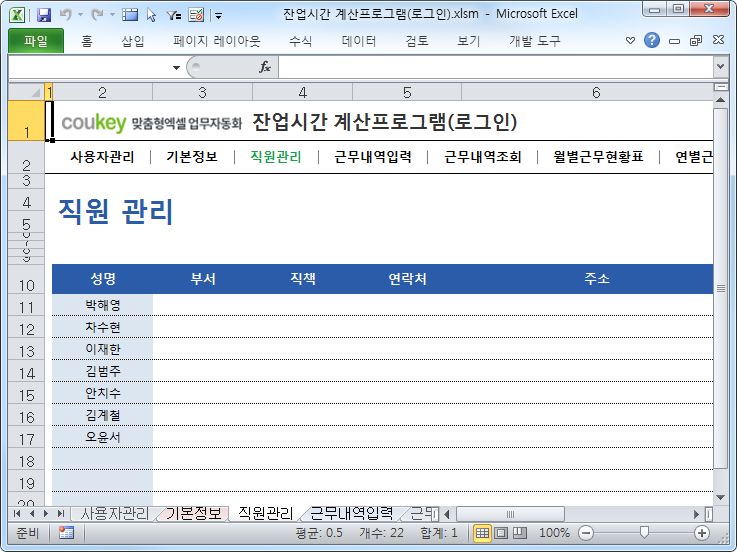Expand Customize Quick Access Toolbar arrow
737x552 pixels.
pyautogui.click(x=218, y=16)
